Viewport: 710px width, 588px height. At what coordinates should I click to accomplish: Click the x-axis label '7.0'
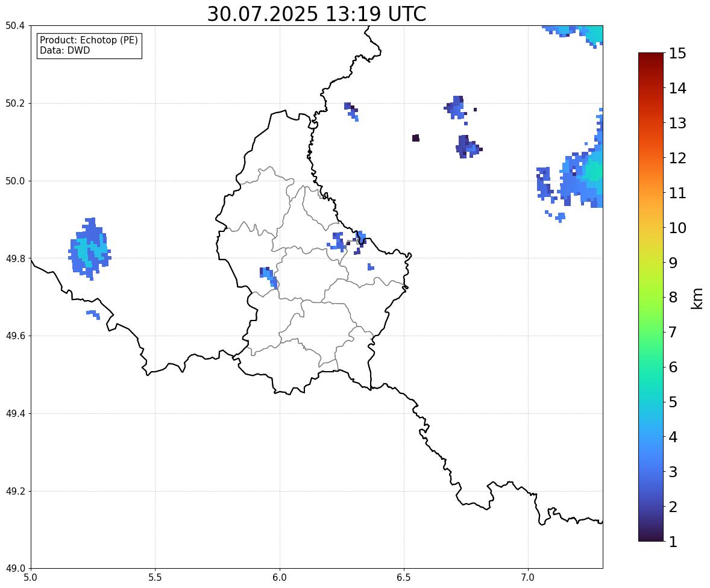(x=528, y=578)
